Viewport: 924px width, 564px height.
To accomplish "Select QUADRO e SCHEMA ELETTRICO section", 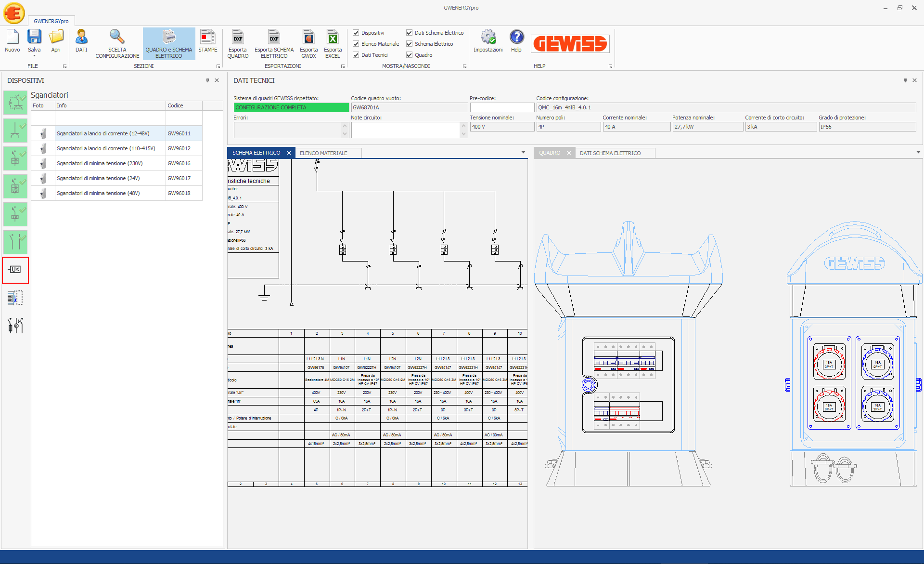I will [169, 44].
